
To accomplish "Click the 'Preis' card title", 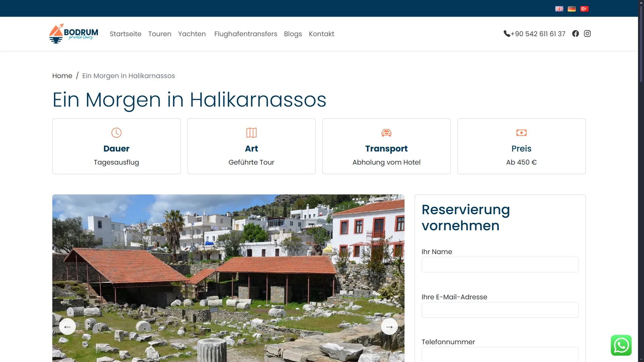I will [522, 148].
